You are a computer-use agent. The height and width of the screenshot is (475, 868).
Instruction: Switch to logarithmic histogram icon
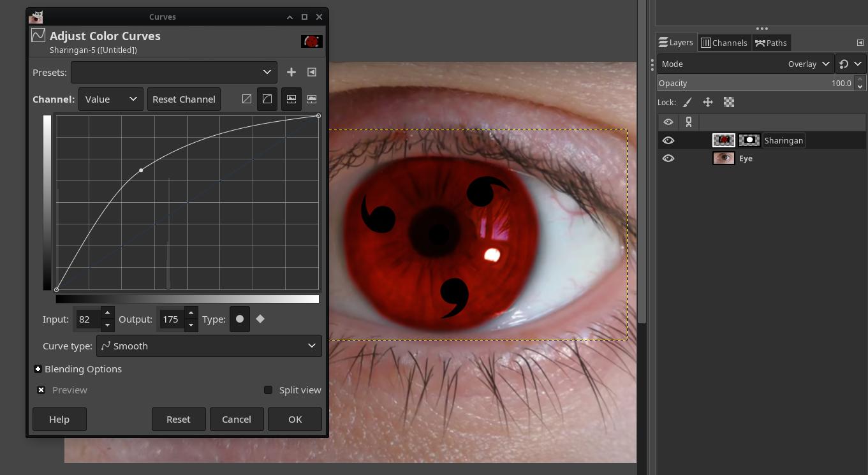tap(312, 99)
